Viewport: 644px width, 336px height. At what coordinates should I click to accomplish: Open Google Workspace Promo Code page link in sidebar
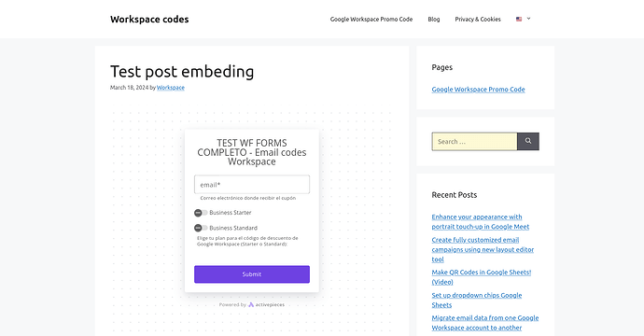click(x=478, y=90)
